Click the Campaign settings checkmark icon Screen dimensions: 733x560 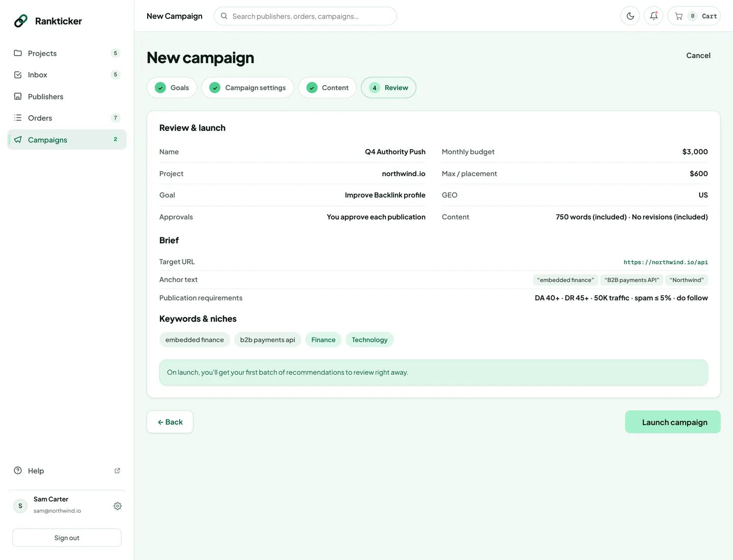[x=215, y=88]
